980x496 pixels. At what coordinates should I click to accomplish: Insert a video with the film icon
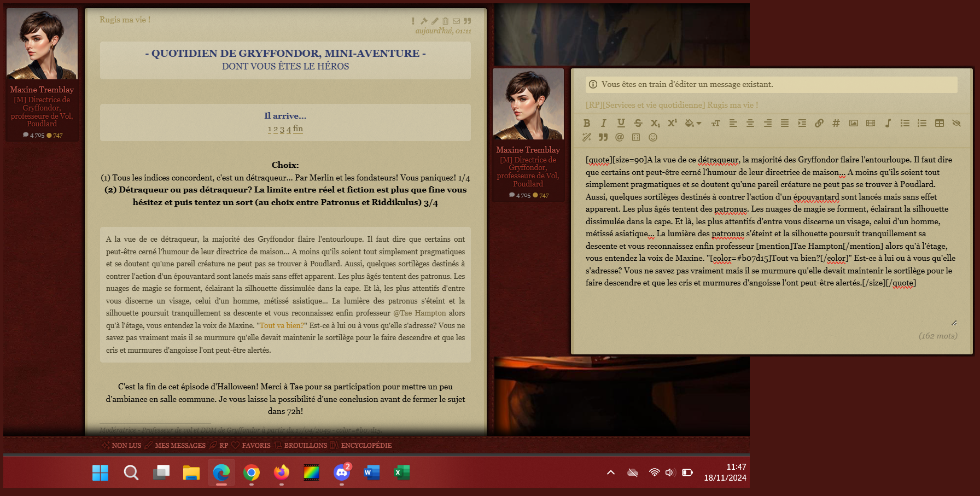[871, 123]
